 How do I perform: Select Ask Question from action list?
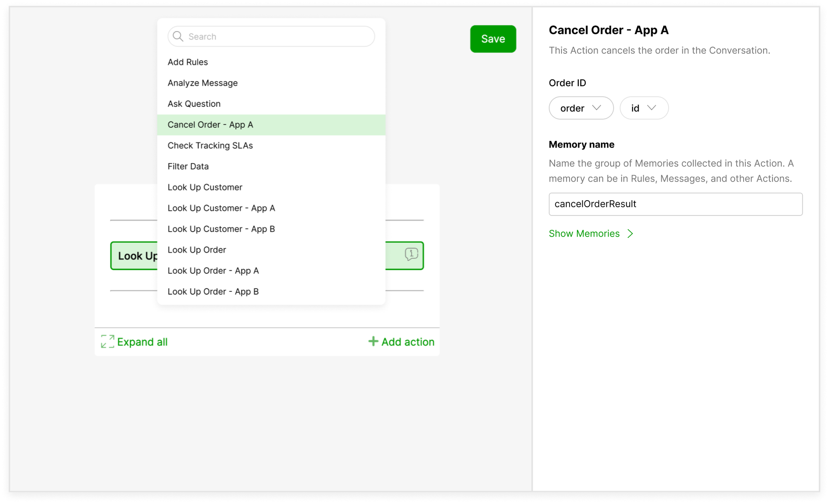click(x=193, y=103)
